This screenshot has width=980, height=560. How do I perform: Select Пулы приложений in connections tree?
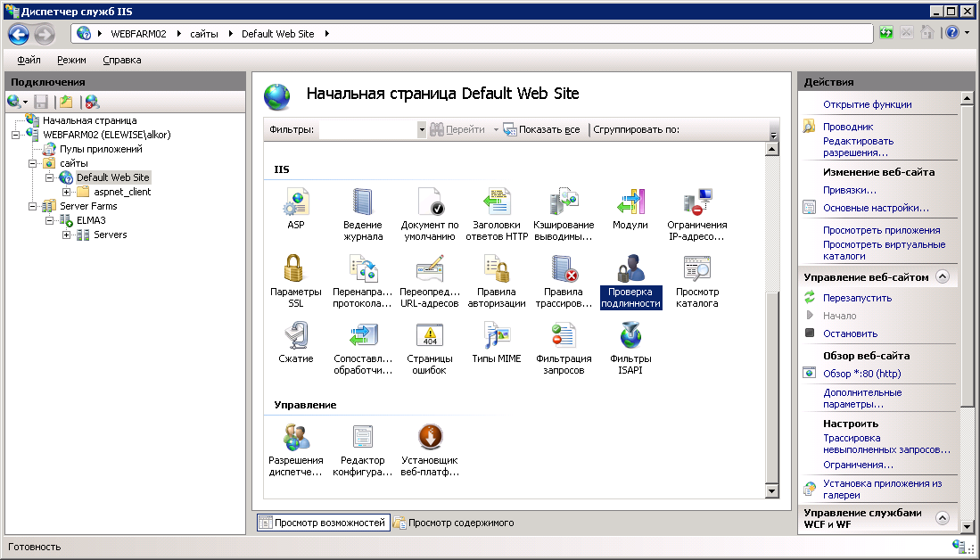(x=101, y=149)
